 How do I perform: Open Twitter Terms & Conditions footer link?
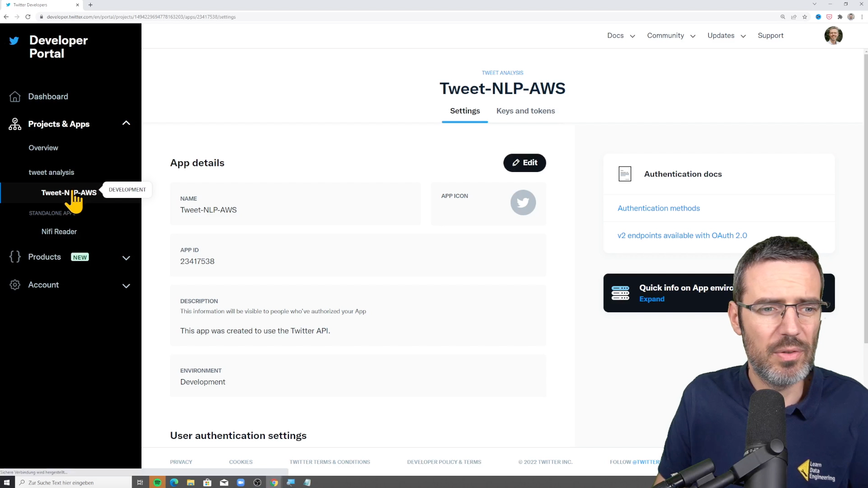click(330, 462)
